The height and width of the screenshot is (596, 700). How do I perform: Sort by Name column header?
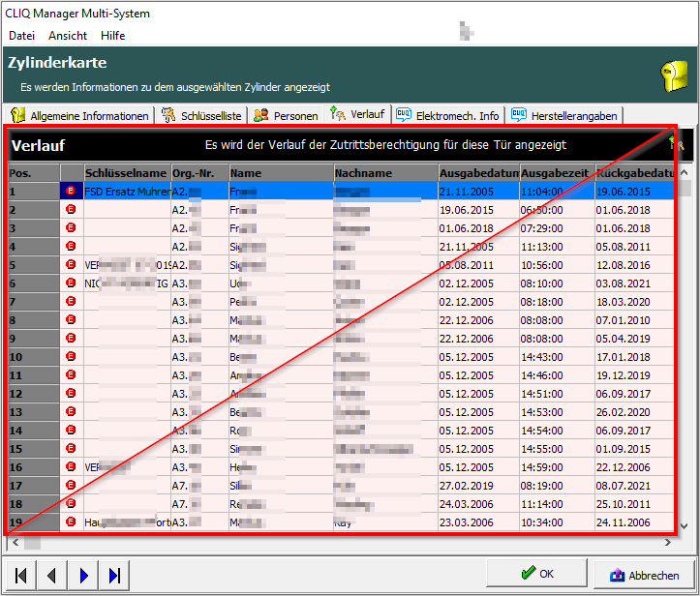point(281,173)
